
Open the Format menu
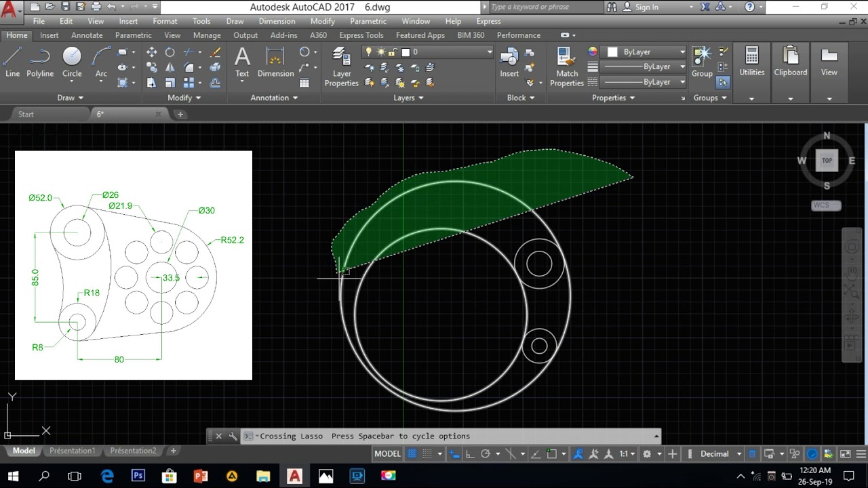165,21
